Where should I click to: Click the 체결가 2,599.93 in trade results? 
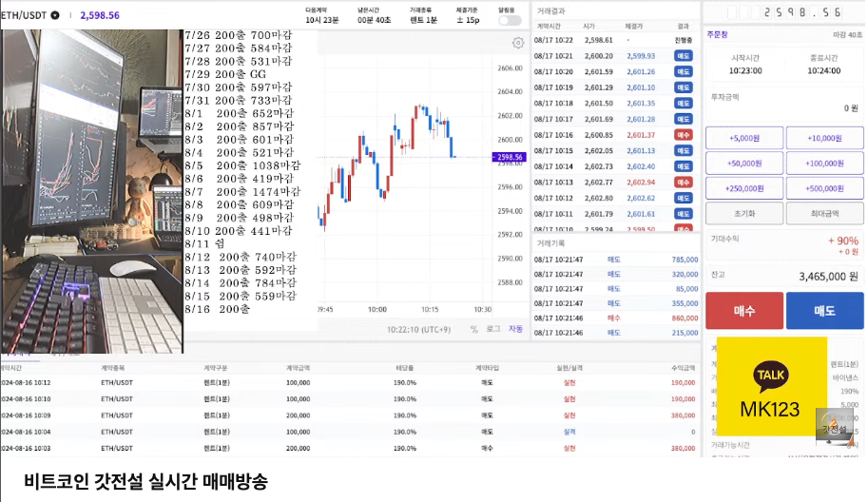click(641, 56)
